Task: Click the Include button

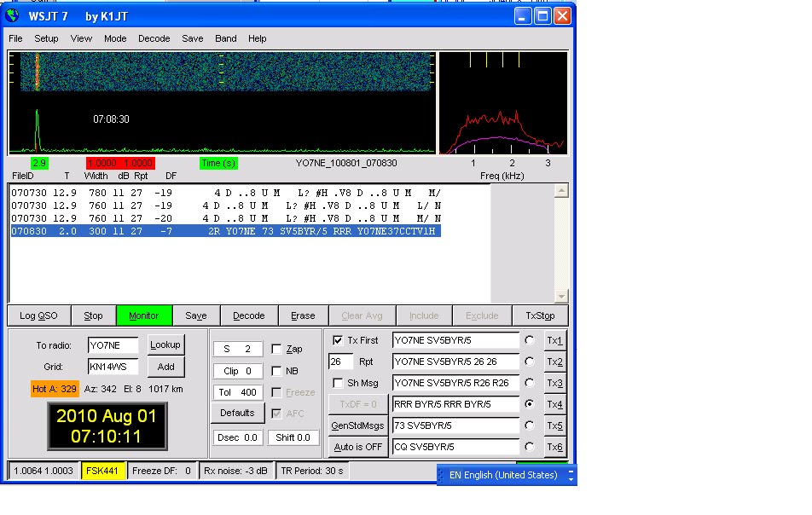Action: click(424, 315)
